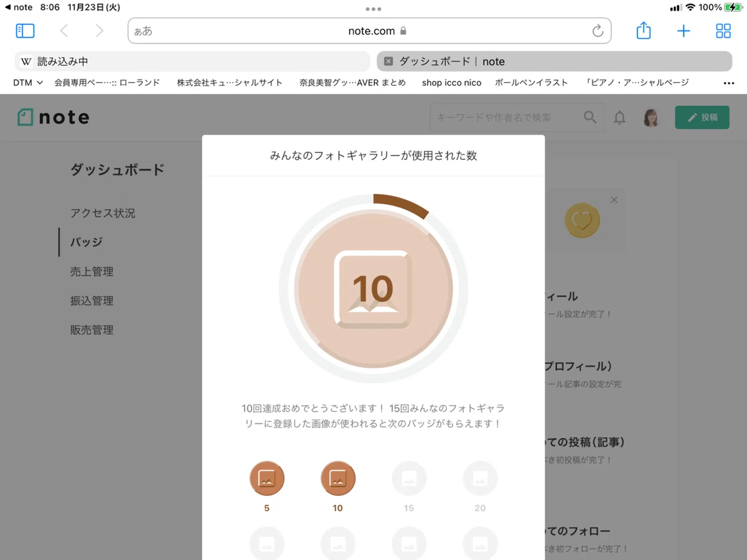
Task: Open 奈良美智グッ…AVER まとめ bookmark
Action: pos(352,82)
